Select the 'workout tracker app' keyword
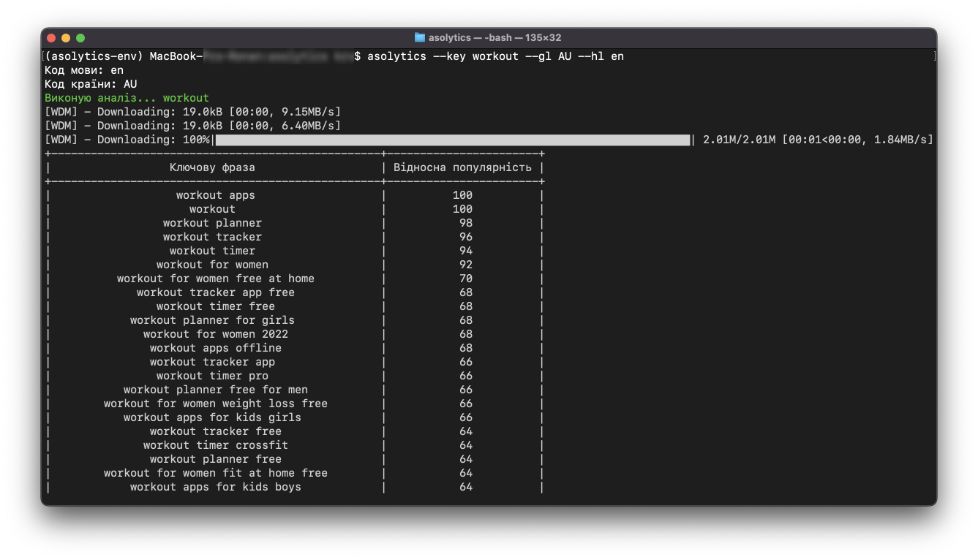The width and height of the screenshot is (978, 560). tap(212, 362)
